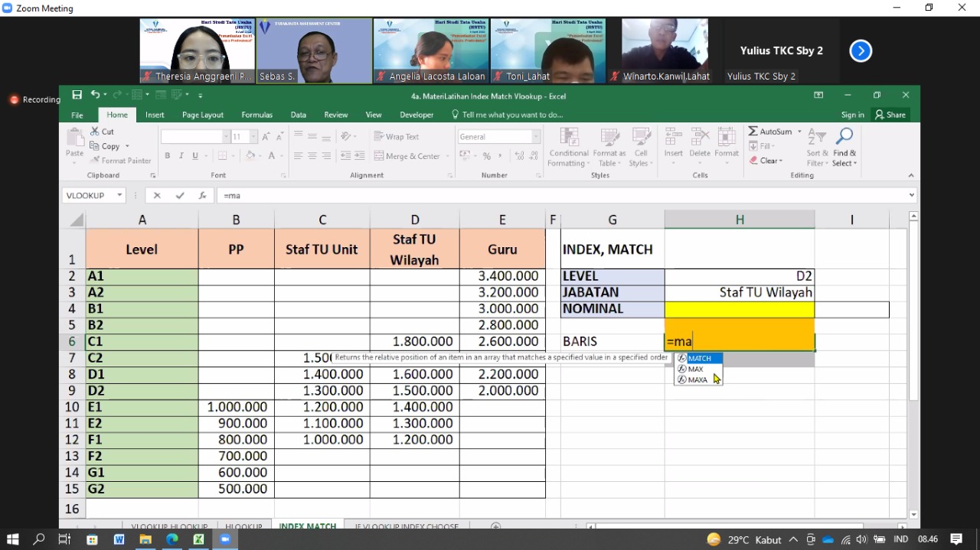This screenshot has height=550, width=980.
Task: Toggle Wrap Text for cell
Action: coord(397,137)
